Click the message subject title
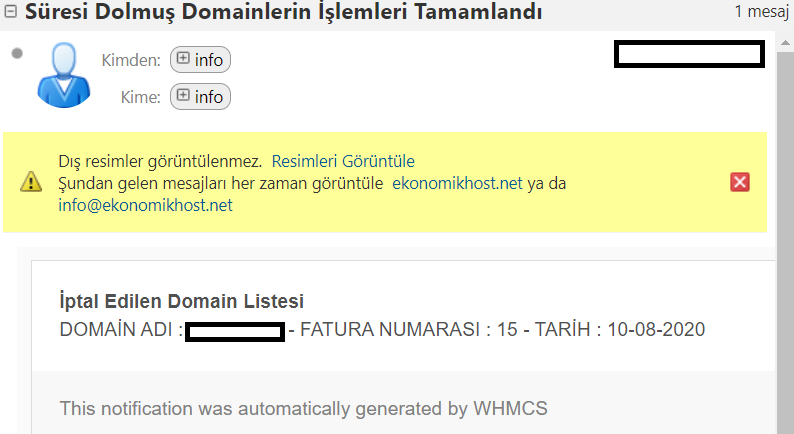The height and width of the screenshot is (434, 794). coord(284,12)
